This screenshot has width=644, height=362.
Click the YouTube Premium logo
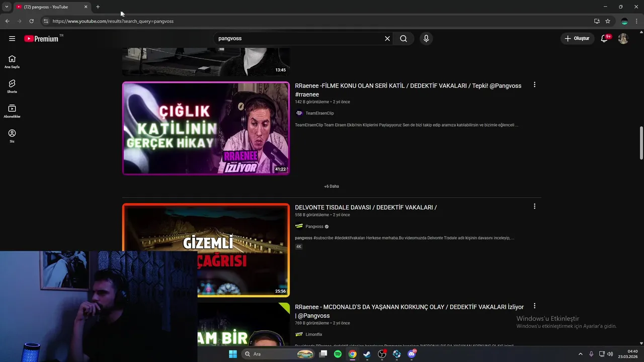point(41,39)
